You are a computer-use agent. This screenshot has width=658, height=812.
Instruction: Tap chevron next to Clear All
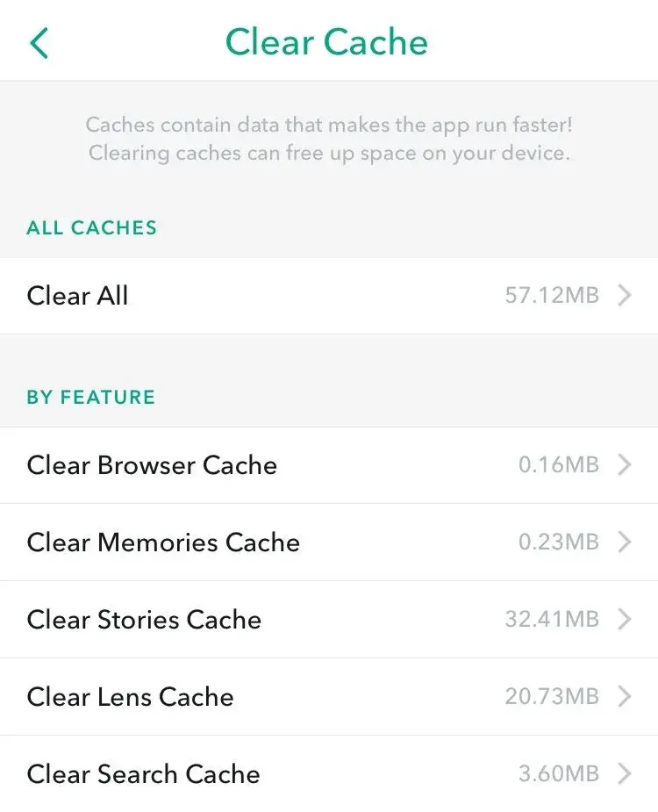tap(625, 296)
